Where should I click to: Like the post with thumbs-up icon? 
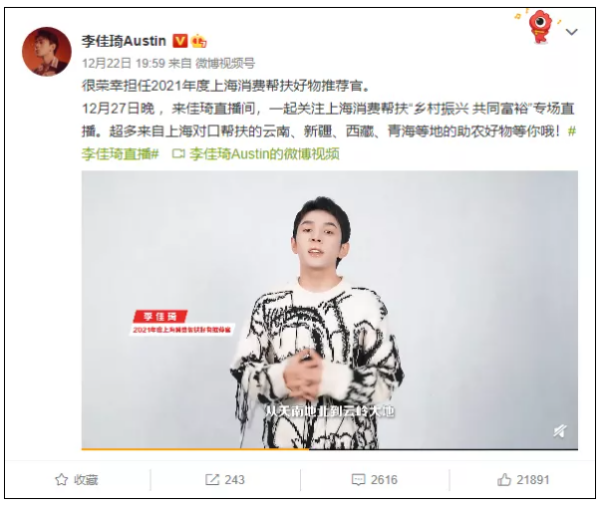(x=504, y=479)
